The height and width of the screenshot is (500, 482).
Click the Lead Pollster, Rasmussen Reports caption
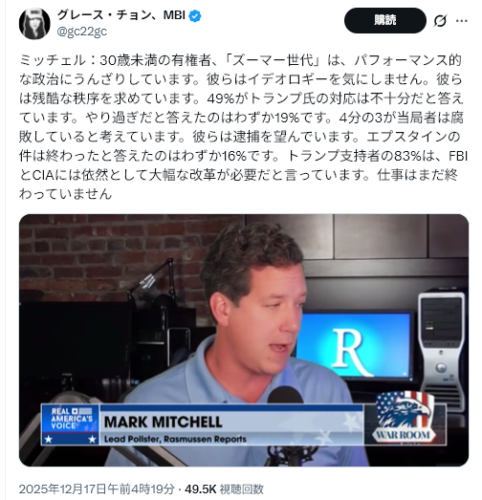(x=175, y=439)
